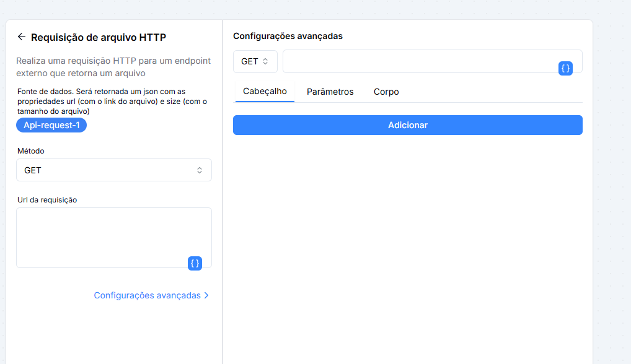
Task: Select the Api-request-1 data source chip
Action: pos(51,125)
